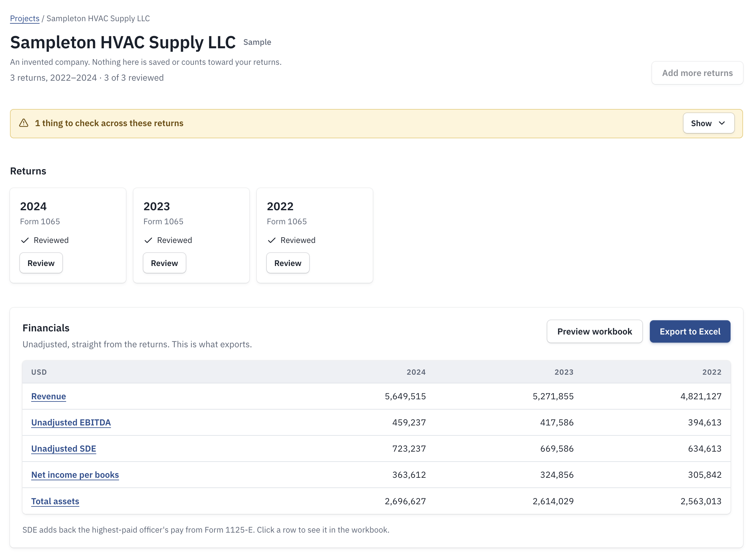The width and height of the screenshot is (753, 560).
Task: Click the '1 thing to check across these returns' text
Action: (109, 123)
